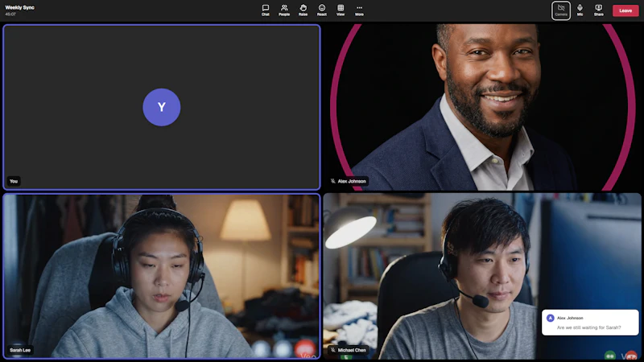Leave the meeting
This screenshot has width=644, height=362.
tap(625, 10)
